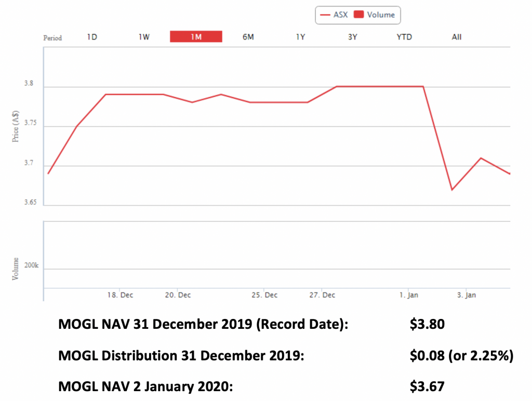
Task: Select the 1W period tab
Action: (144, 37)
